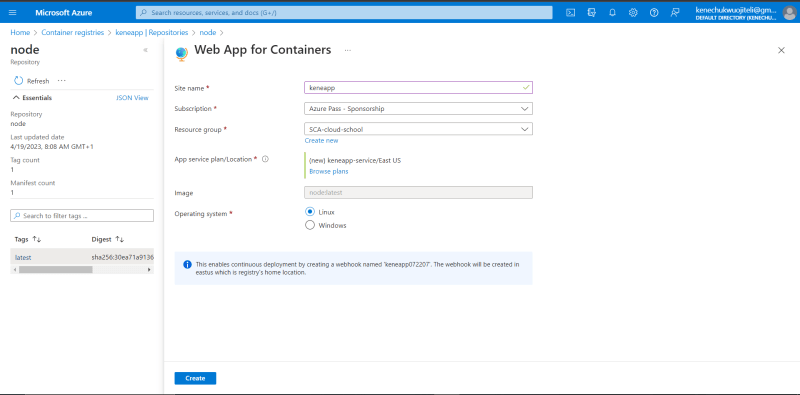The image size is (800, 395).
Task: Click scrollbar right arrow in tags table
Action: tap(149, 269)
